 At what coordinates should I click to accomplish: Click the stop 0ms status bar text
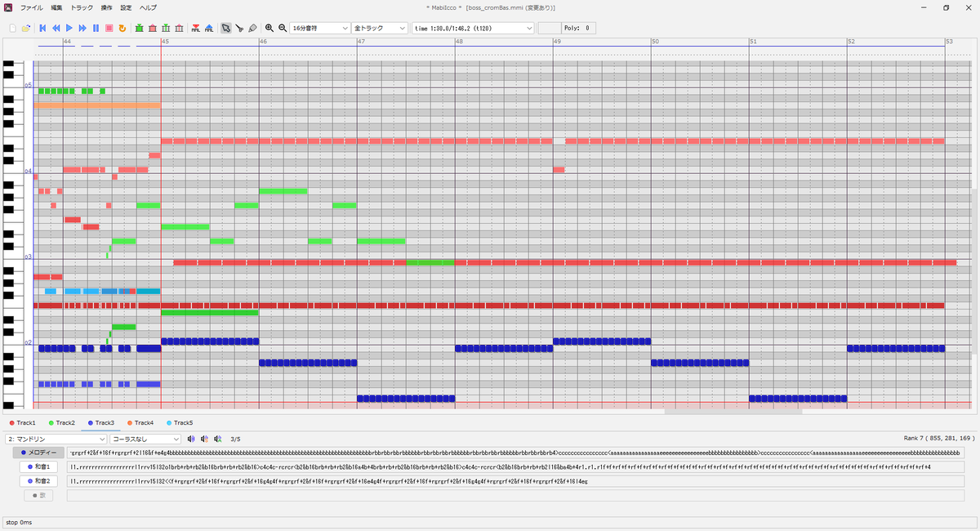20,522
